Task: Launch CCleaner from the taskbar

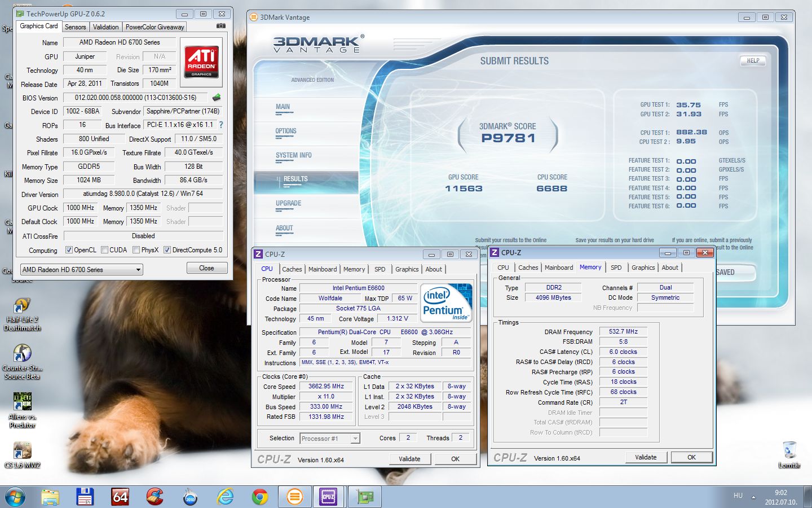Action: coord(155,497)
